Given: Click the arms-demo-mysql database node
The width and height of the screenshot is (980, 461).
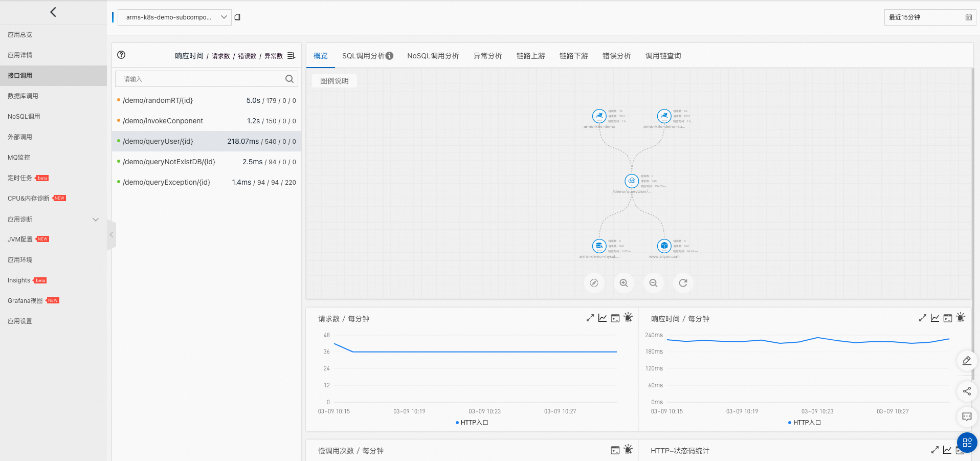Looking at the screenshot, I should pyautogui.click(x=599, y=246).
